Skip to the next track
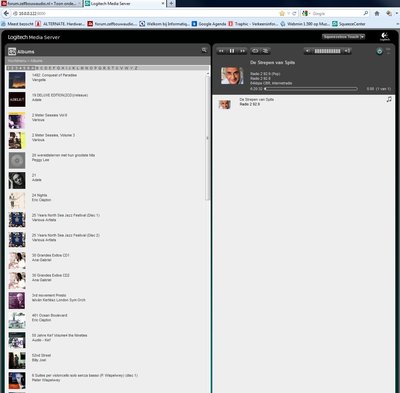 click(242, 51)
